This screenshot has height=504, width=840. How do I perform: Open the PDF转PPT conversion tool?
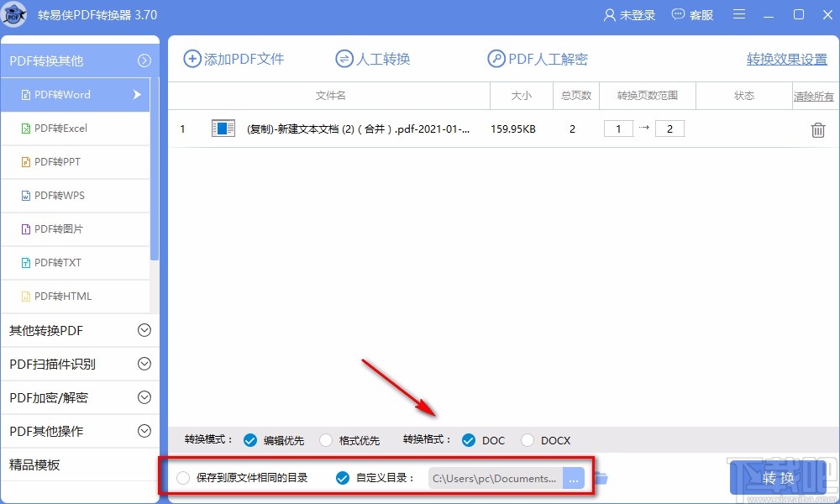point(49,161)
